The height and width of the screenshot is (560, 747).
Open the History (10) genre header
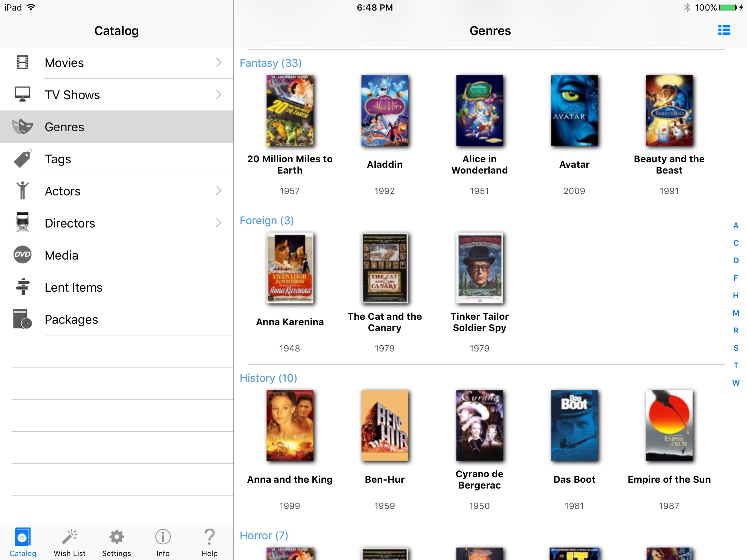point(268,378)
